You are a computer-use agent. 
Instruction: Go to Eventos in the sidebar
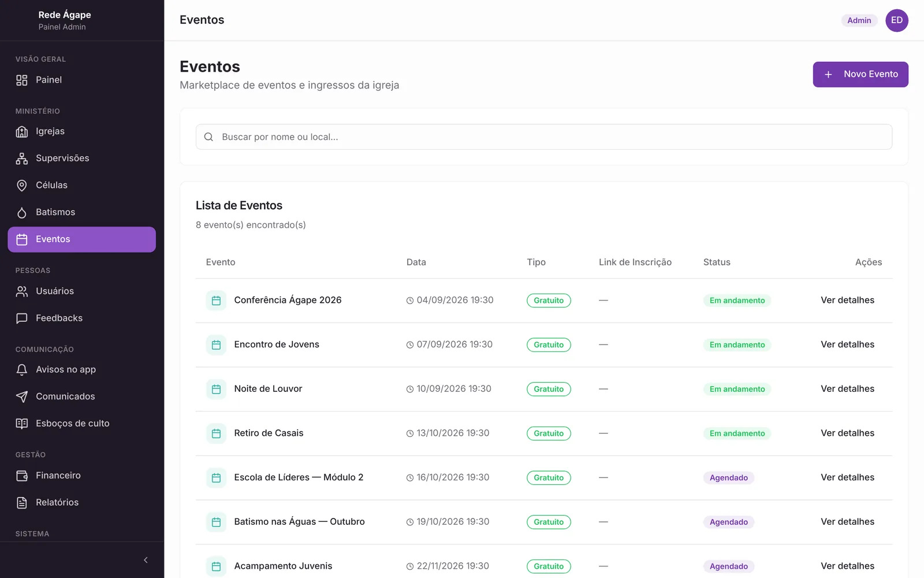[81, 239]
